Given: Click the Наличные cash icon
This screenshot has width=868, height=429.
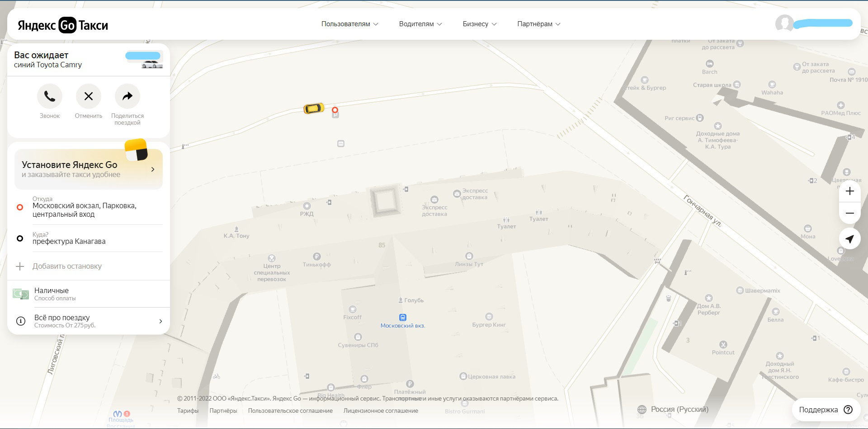Looking at the screenshot, I should pyautogui.click(x=21, y=294).
